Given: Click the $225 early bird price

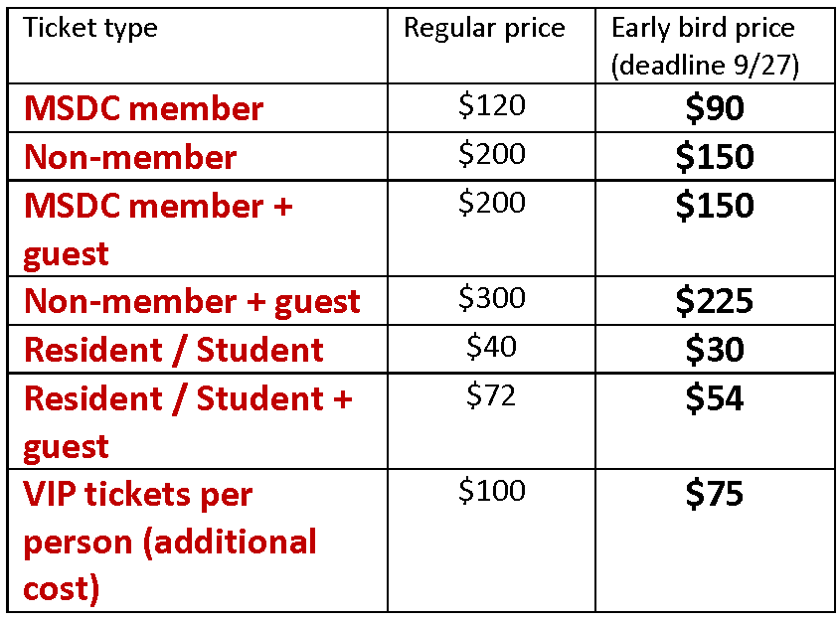Looking at the screenshot, I should [715, 301].
